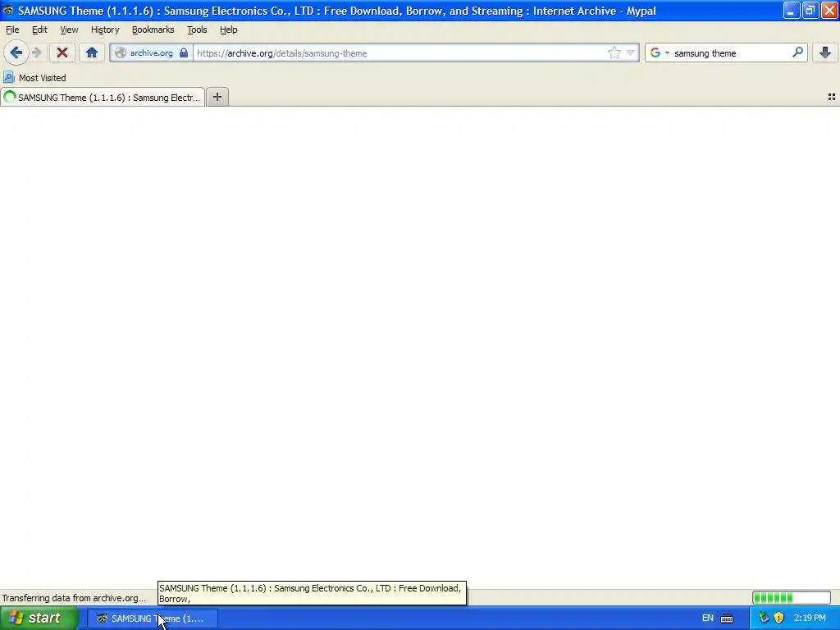The image size is (840, 630).
Task: Open the on-screen keyboard tray icon
Action: pos(727,619)
